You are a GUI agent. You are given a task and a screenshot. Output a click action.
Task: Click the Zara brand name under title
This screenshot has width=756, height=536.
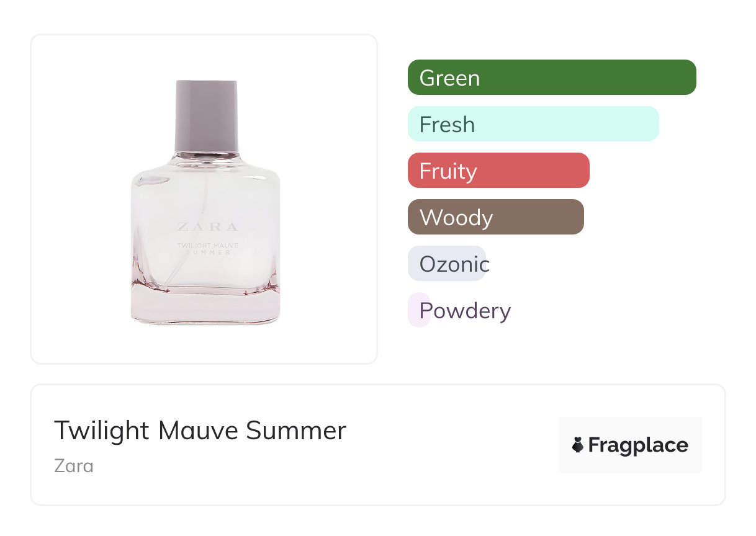point(74,465)
